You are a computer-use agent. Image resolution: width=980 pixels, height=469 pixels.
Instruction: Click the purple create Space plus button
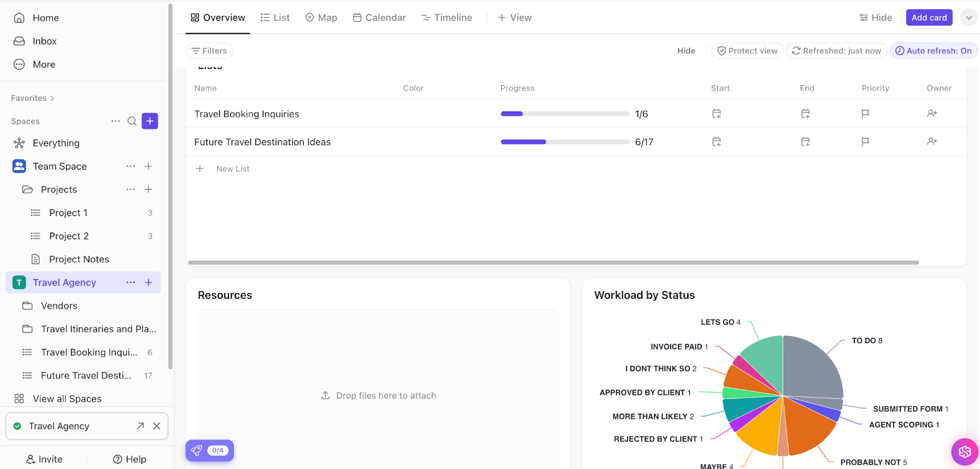[x=150, y=121]
